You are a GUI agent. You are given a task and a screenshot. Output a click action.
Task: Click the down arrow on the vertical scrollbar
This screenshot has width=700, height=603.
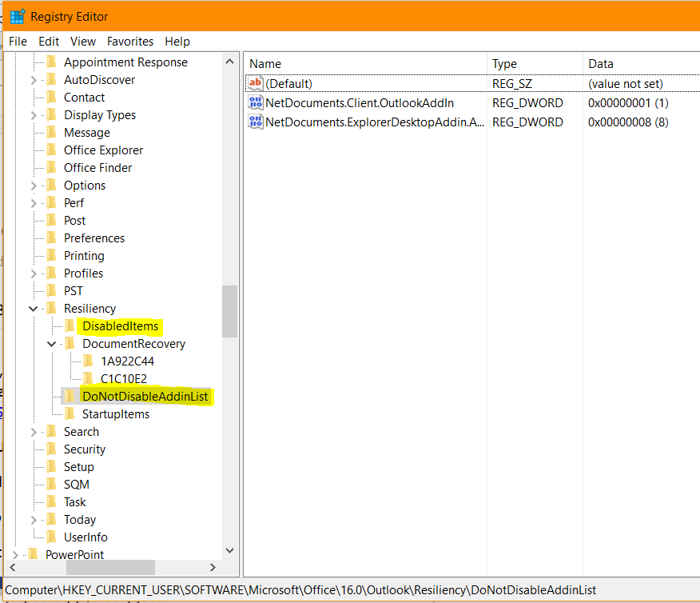(230, 550)
